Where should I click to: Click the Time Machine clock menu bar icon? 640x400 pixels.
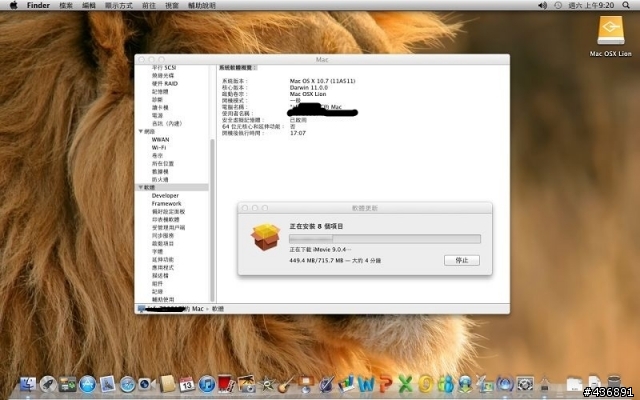coord(558,5)
